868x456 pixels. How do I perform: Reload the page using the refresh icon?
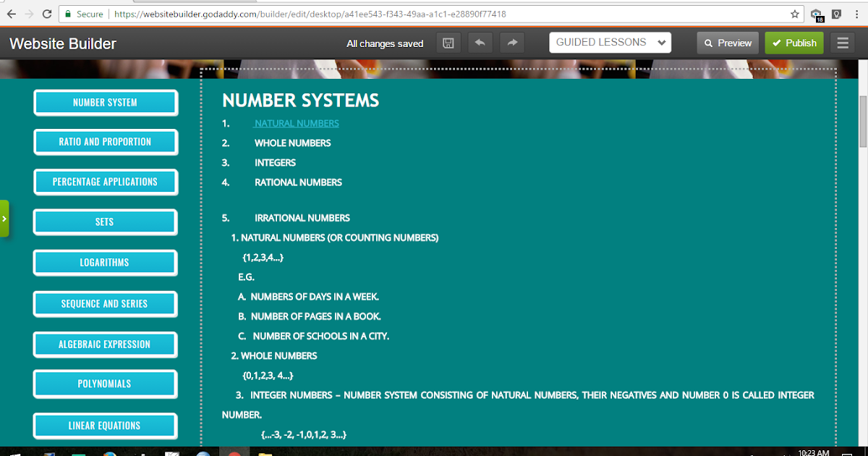(x=47, y=13)
